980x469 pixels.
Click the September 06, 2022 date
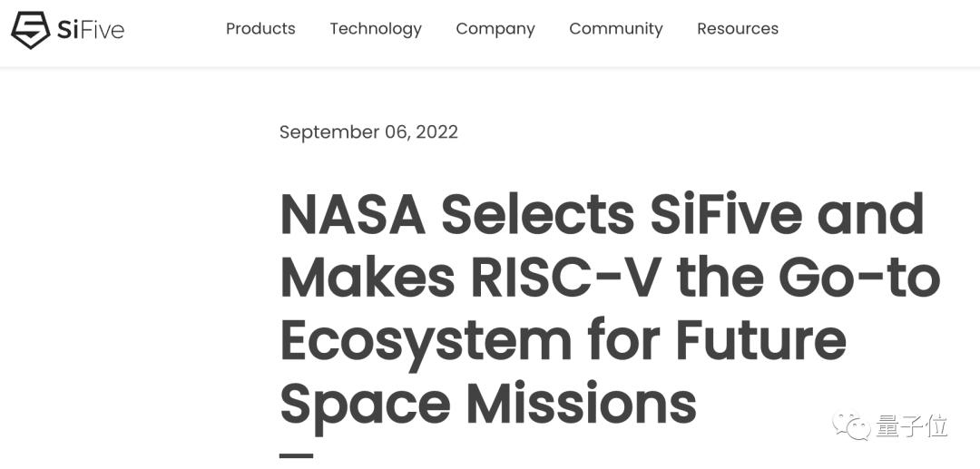[368, 132]
